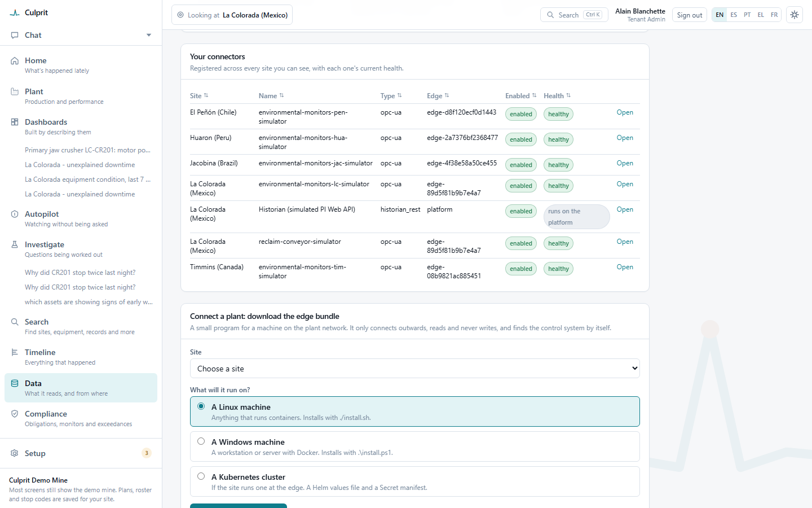Click the Sign out button
Screen dimensions: 812x508
click(690, 15)
